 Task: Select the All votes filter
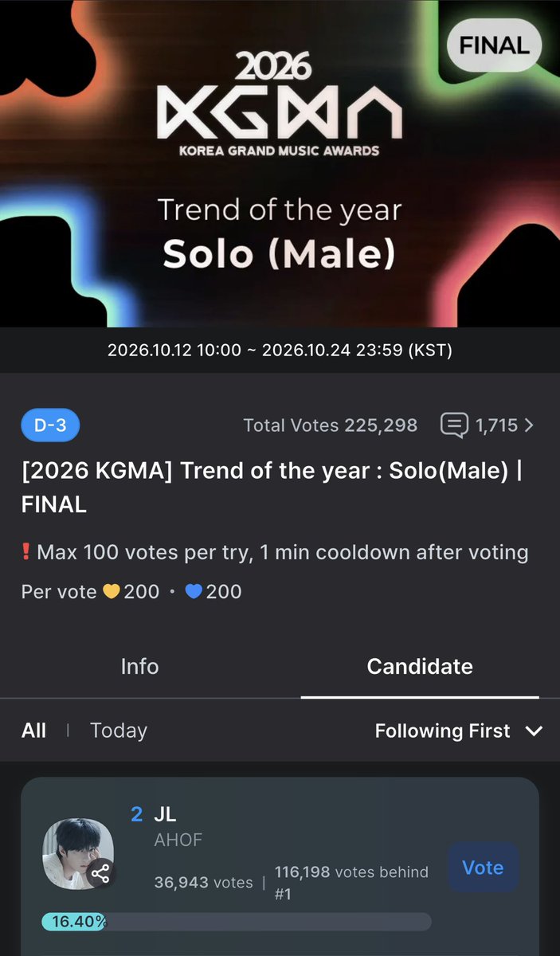click(x=33, y=731)
